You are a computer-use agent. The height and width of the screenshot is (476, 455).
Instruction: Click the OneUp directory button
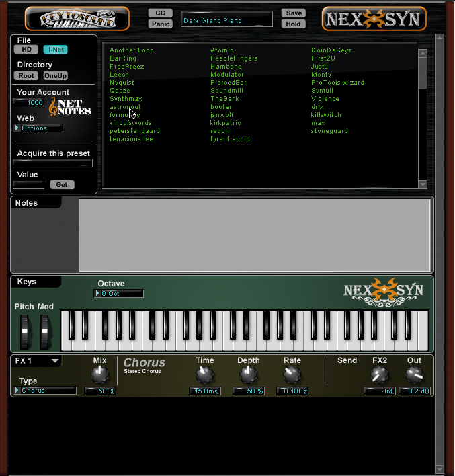point(55,75)
